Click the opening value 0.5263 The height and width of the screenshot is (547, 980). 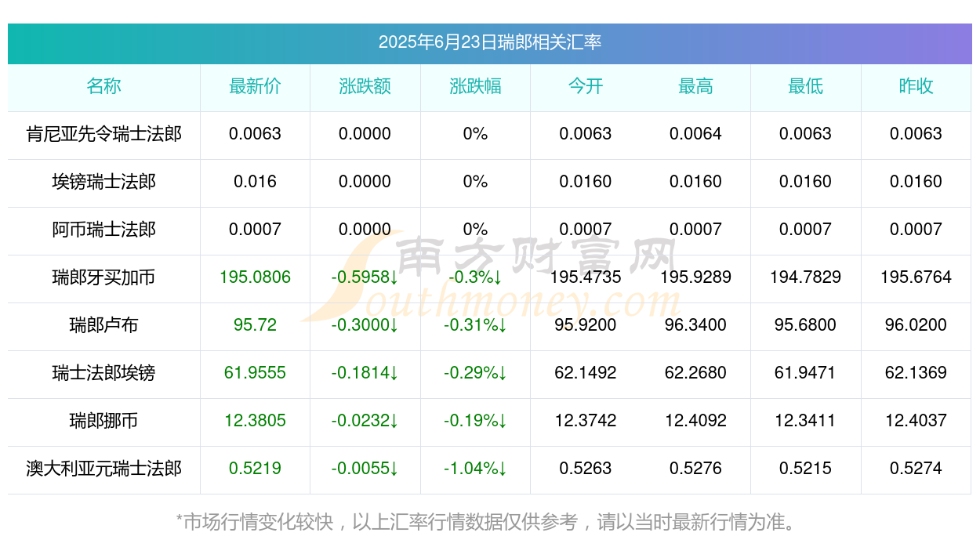(586, 469)
